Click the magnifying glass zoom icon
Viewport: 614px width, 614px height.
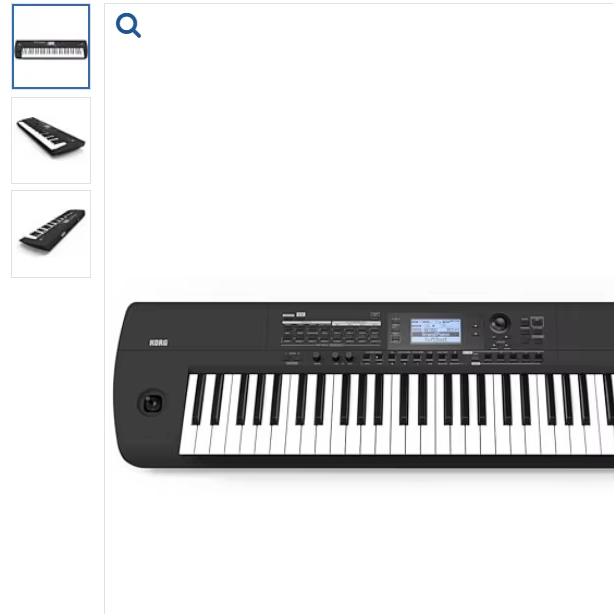(128, 25)
